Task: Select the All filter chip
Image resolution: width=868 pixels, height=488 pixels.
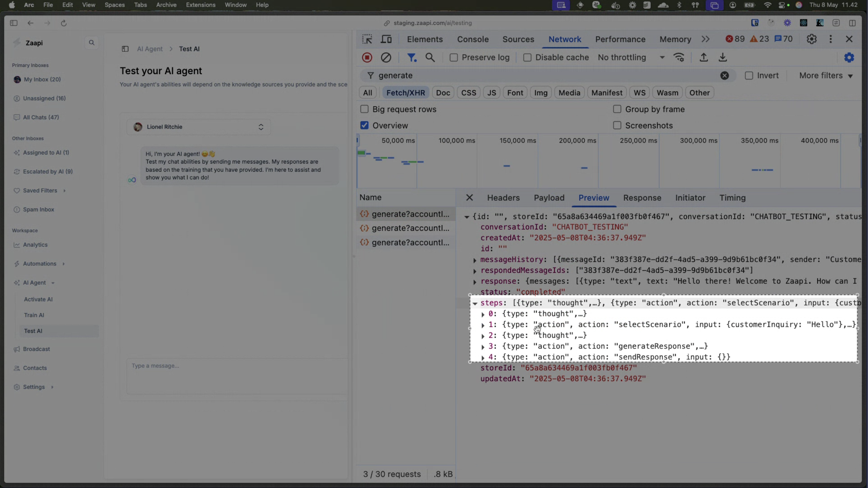Action: point(367,93)
